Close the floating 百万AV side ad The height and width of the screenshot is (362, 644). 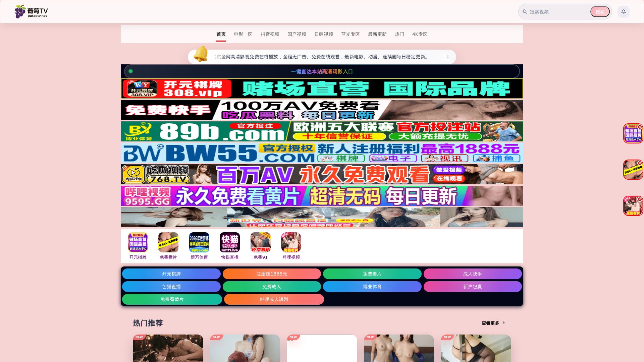(640, 163)
